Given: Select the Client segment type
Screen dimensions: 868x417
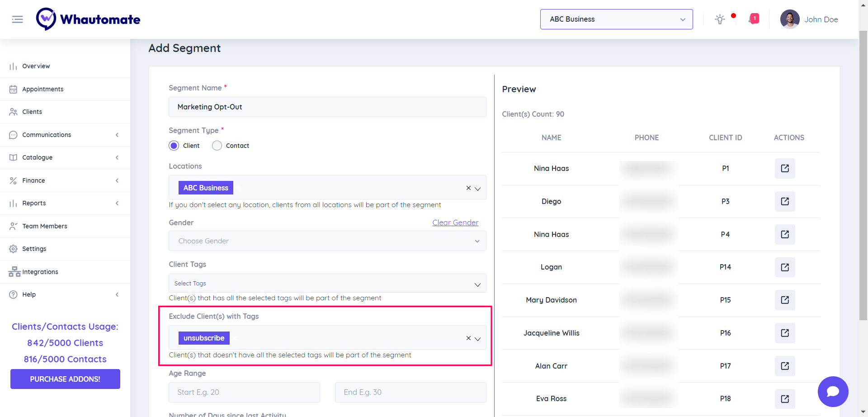Looking at the screenshot, I should click(x=174, y=146).
